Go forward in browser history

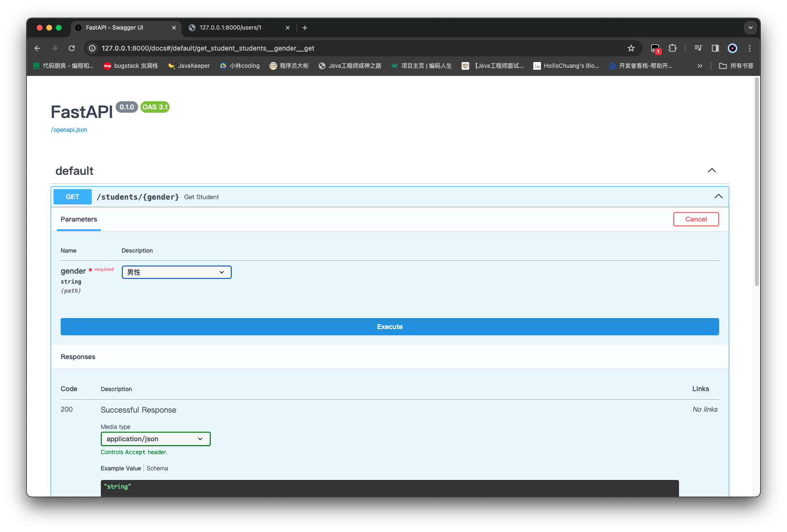(54, 48)
